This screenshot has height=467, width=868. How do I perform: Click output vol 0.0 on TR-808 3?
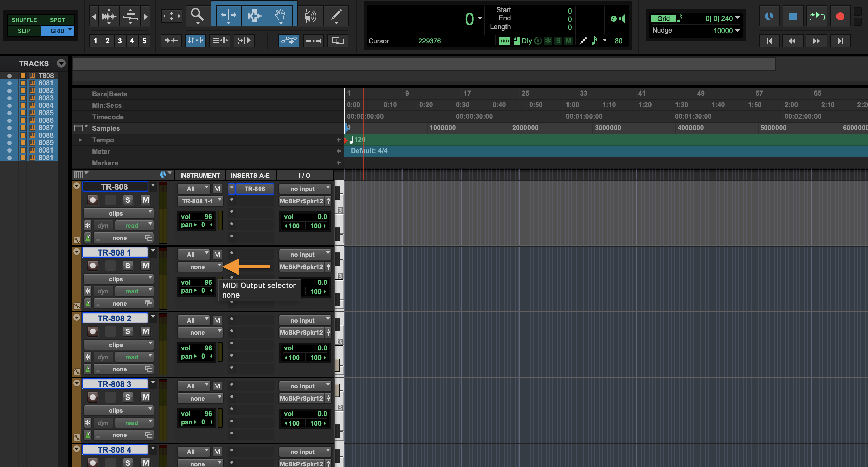pyautogui.click(x=322, y=414)
